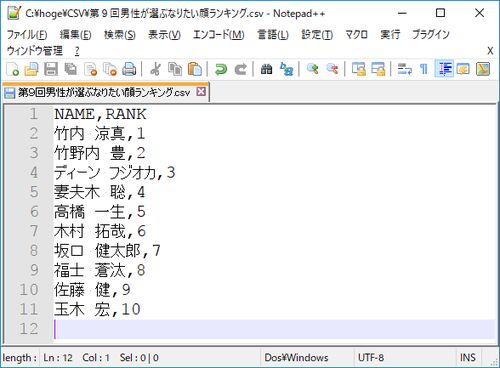Click the line 坂口 健太郎,7

pyautogui.click(x=107, y=251)
